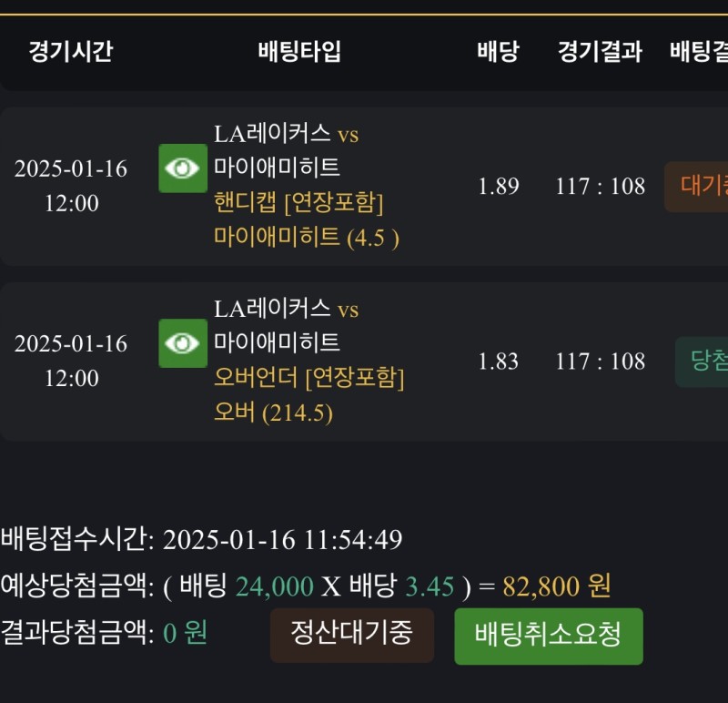The width and height of the screenshot is (728, 703).
Task: Click the 1.89 odds value
Action: point(499,187)
